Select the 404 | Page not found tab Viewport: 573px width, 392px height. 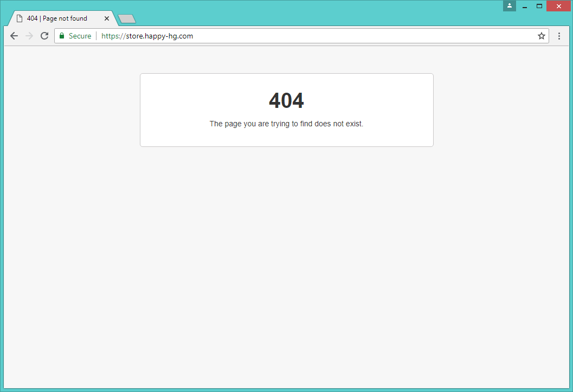pyautogui.click(x=62, y=18)
